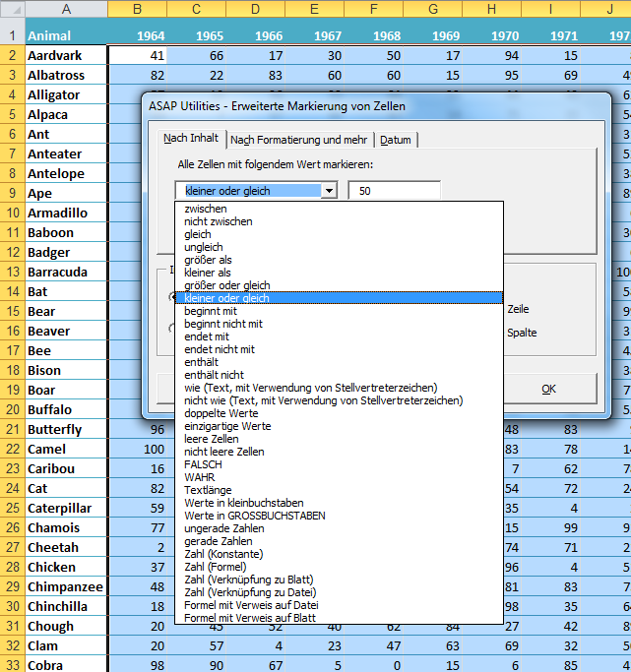Click the 'Camel' cell
The height and width of the screenshot is (672, 631).
66,449
